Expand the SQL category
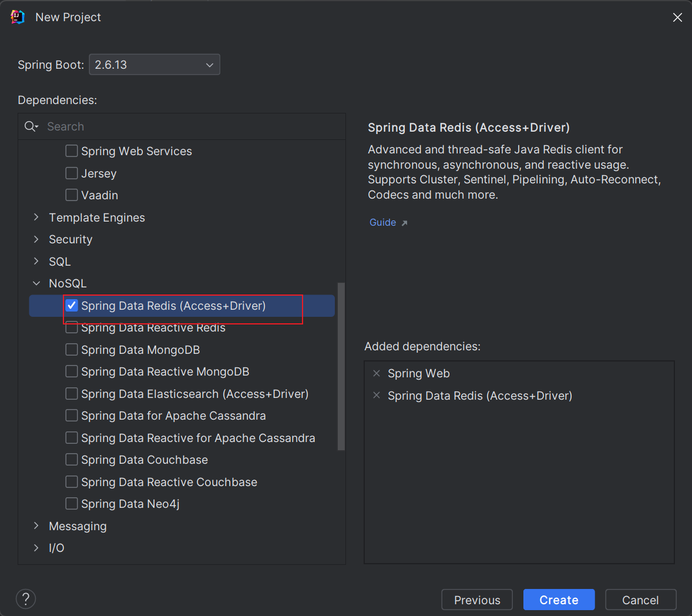692x616 pixels. (x=36, y=262)
